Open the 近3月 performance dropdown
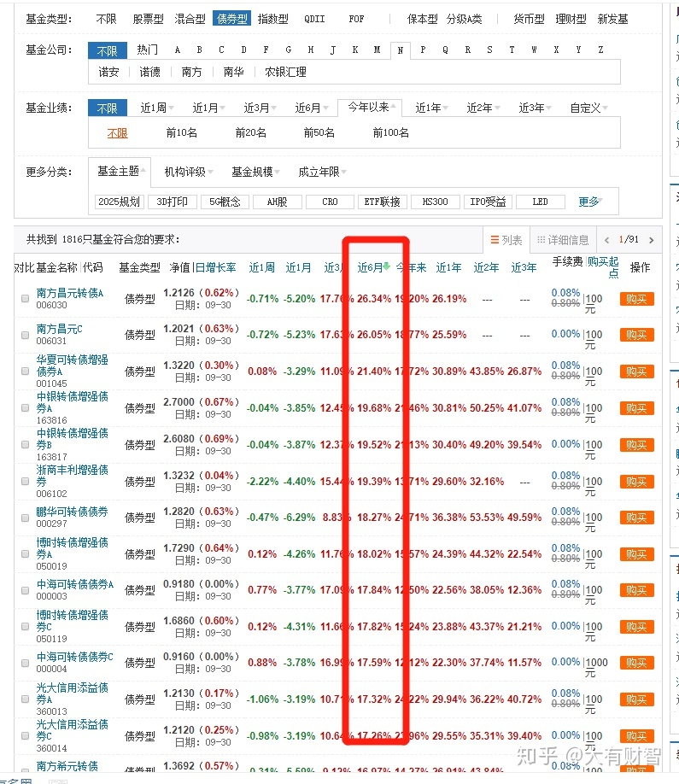 point(260,108)
